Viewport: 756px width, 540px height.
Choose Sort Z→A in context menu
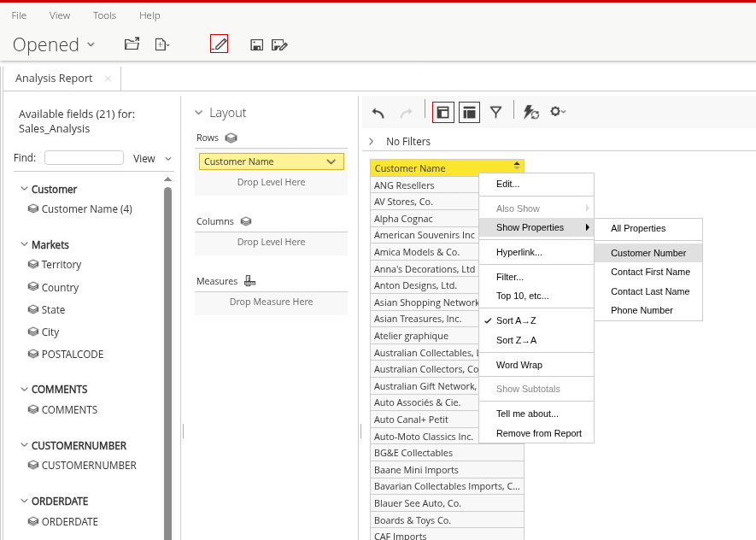[x=516, y=340]
